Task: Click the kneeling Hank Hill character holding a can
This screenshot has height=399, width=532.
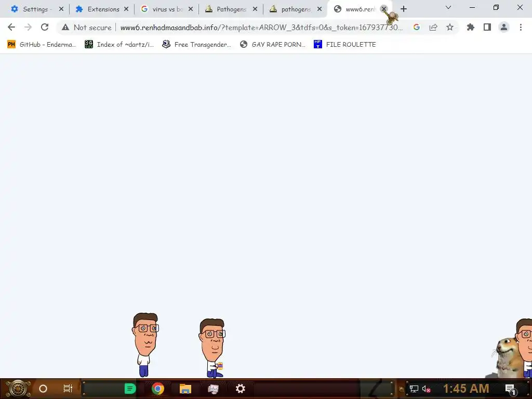Action: tap(212, 348)
